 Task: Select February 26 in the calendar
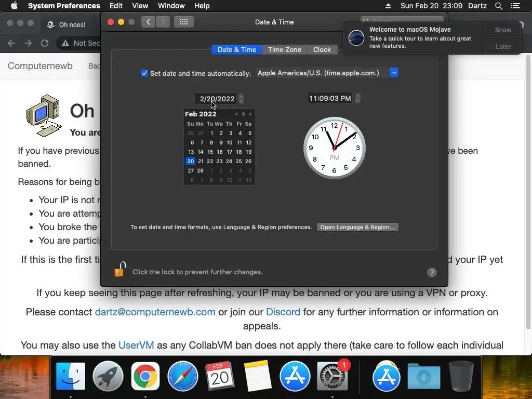(248, 161)
